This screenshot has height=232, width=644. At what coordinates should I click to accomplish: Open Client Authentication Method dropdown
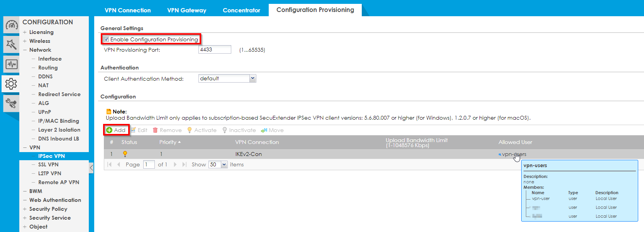(253, 78)
